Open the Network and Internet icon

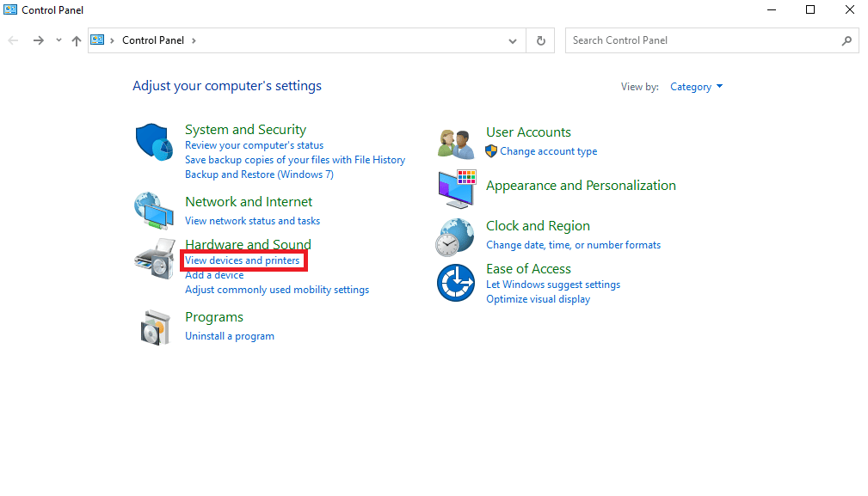pyautogui.click(x=154, y=209)
